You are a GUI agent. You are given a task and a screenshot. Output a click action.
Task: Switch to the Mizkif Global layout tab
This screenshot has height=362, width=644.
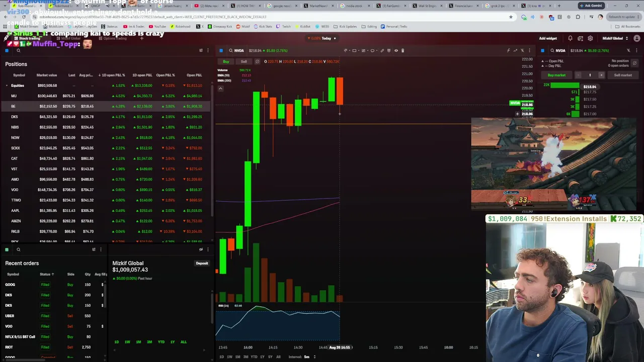(x=68, y=38)
